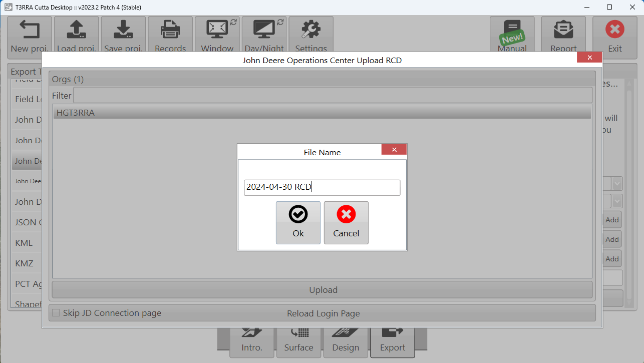The width and height of the screenshot is (644, 363).
Task: Switch to the Export tab
Action: [x=393, y=342]
